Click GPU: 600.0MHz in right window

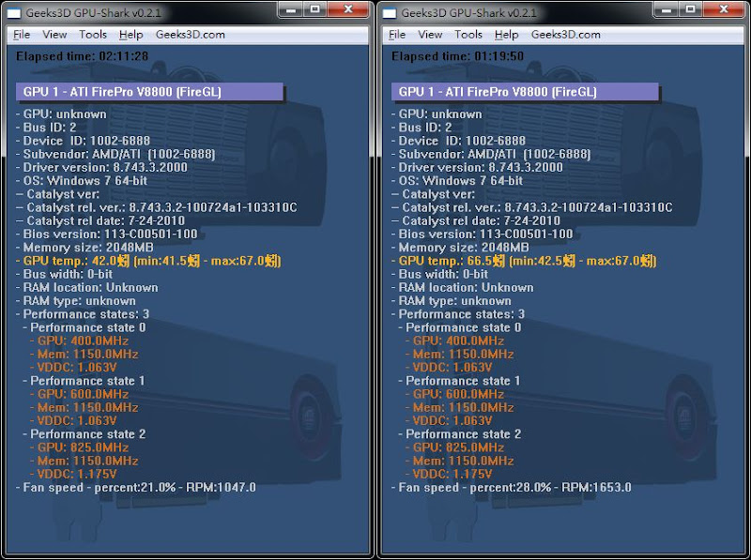[455, 394]
